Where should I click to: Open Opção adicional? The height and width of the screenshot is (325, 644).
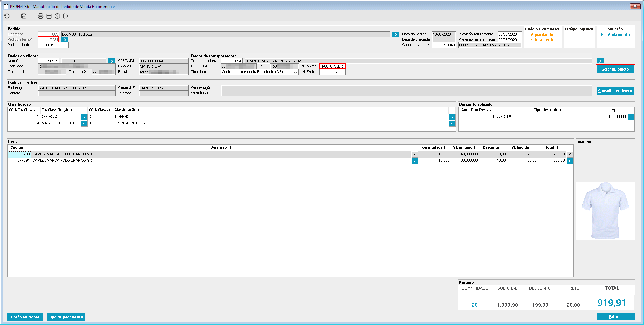tap(25, 317)
